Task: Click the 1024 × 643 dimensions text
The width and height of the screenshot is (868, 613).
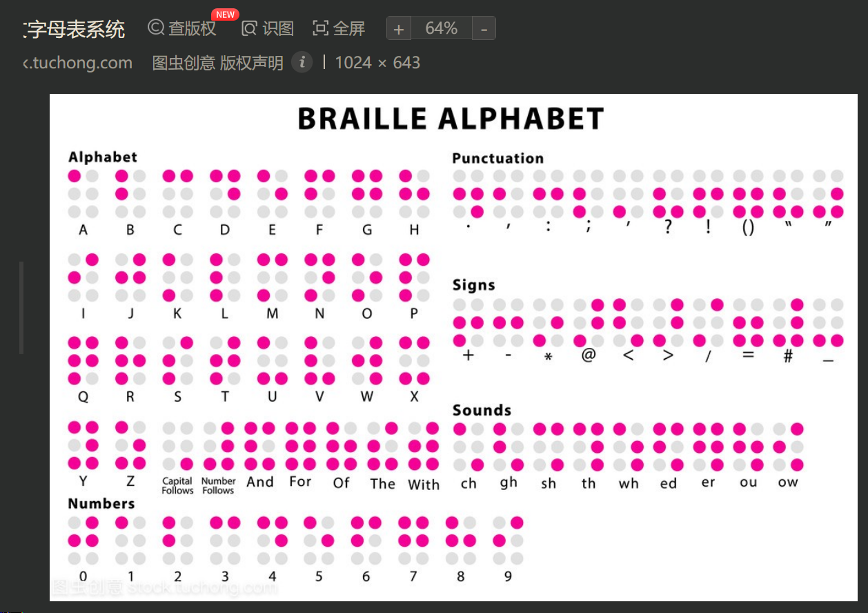Action: [x=377, y=63]
